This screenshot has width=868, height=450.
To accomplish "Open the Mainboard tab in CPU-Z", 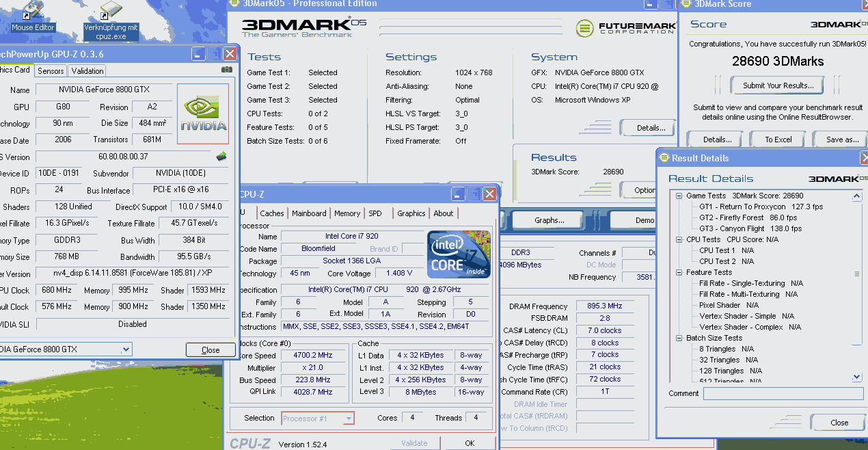I will (309, 213).
